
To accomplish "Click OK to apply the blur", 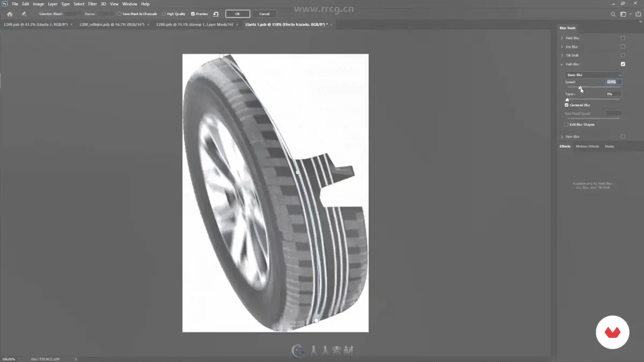I will point(237,14).
